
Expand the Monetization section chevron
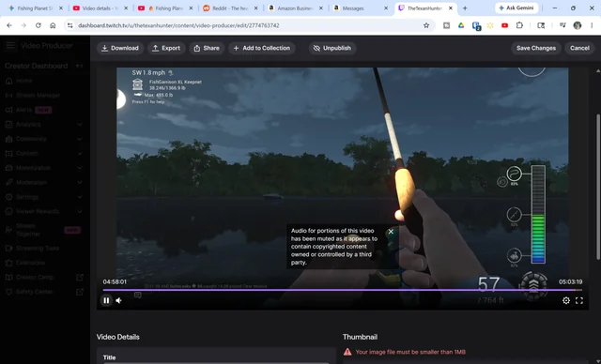(x=79, y=168)
